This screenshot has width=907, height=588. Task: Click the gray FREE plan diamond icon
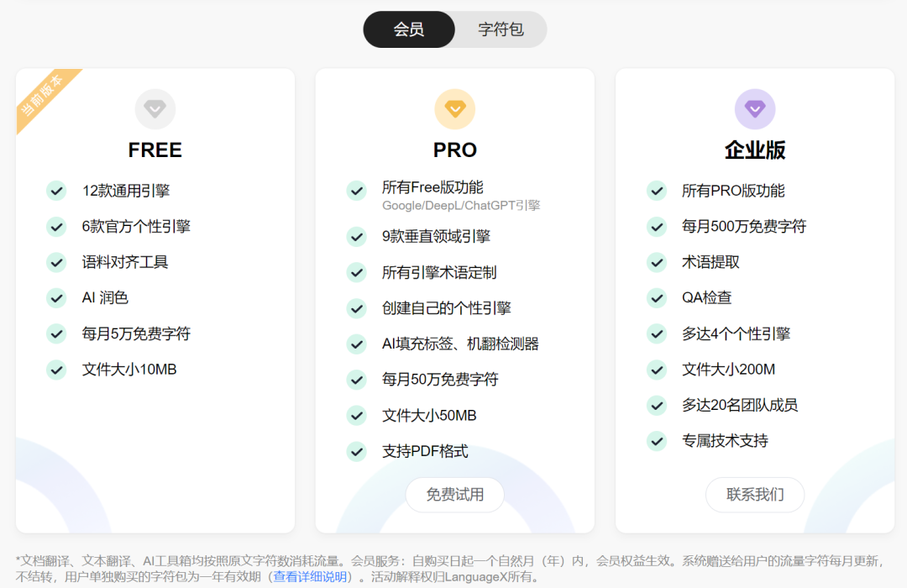[x=155, y=109]
